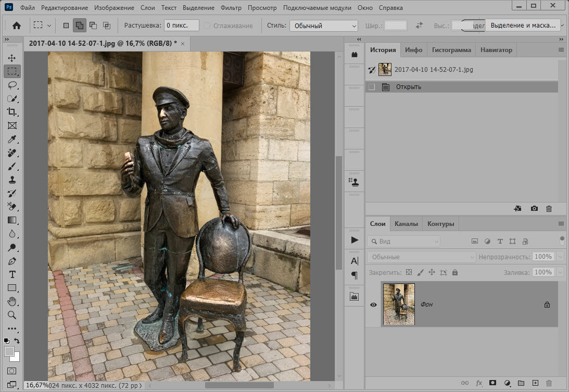Hide the Фон layer visibility eye
The image size is (569, 392).
click(373, 305)
